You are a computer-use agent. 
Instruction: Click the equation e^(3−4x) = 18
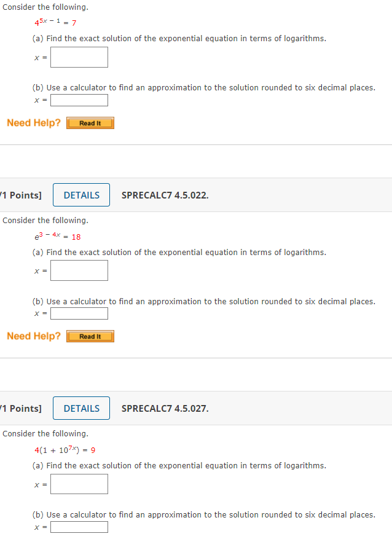pos(58,236)
